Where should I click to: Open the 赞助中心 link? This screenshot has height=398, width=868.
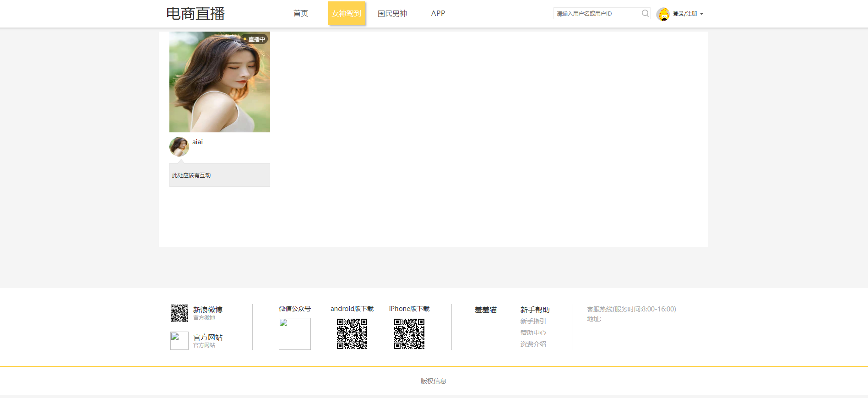[533, 333]
